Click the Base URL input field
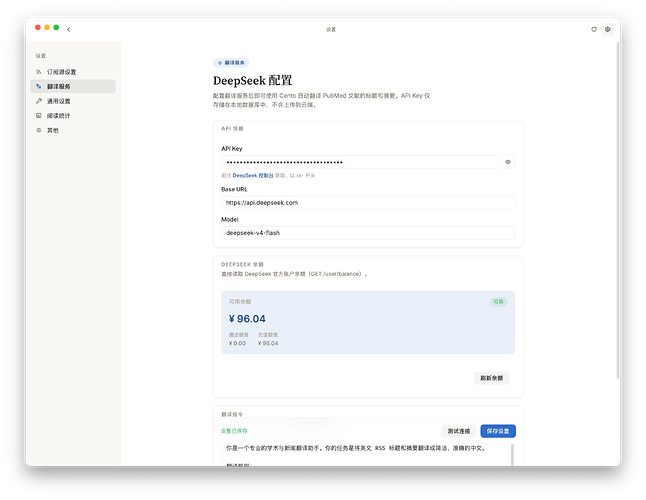Screen dimensions: 646x500 click(368, 203)
